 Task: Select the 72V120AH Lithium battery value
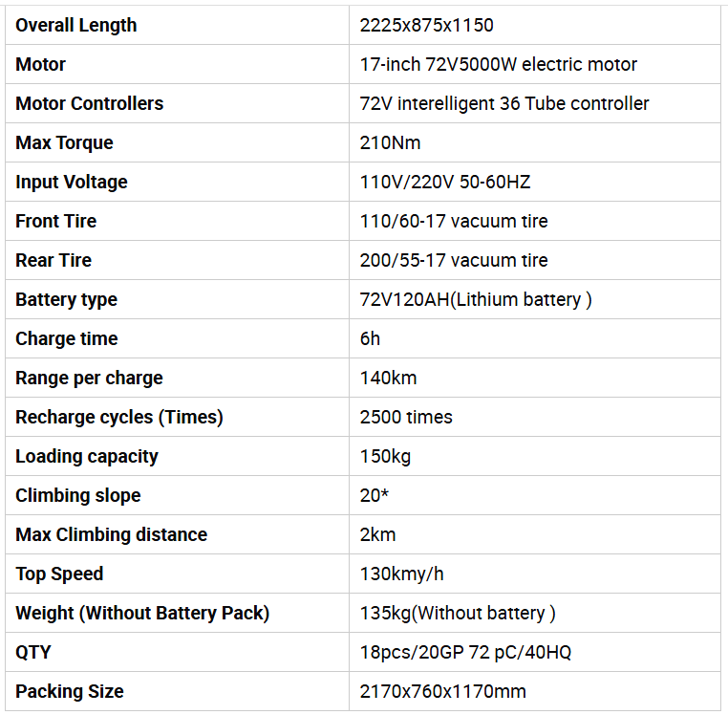pyautogui.click(x=476, y=300)
